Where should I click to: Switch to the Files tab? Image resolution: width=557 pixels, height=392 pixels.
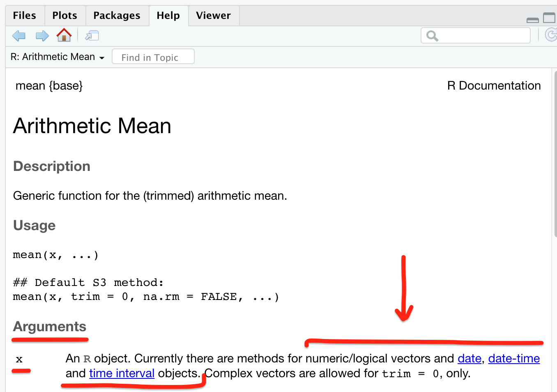coord(25,16)
